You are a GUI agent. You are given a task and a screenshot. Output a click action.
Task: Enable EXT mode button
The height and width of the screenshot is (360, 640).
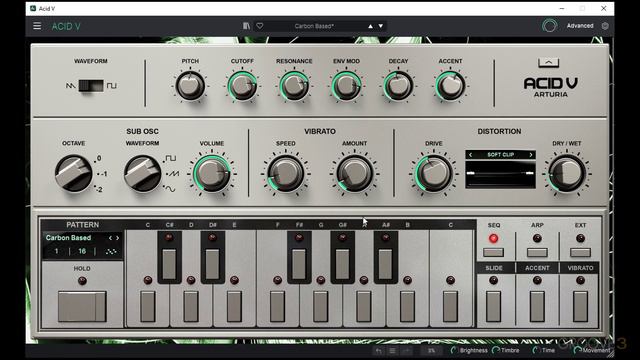click(x=580, y=252)
